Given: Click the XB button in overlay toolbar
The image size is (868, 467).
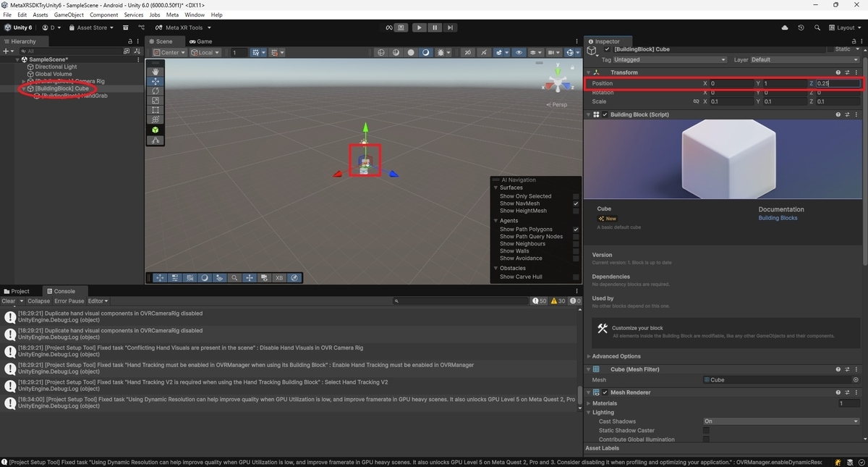Looking at the screenshot, I should 279,278.
